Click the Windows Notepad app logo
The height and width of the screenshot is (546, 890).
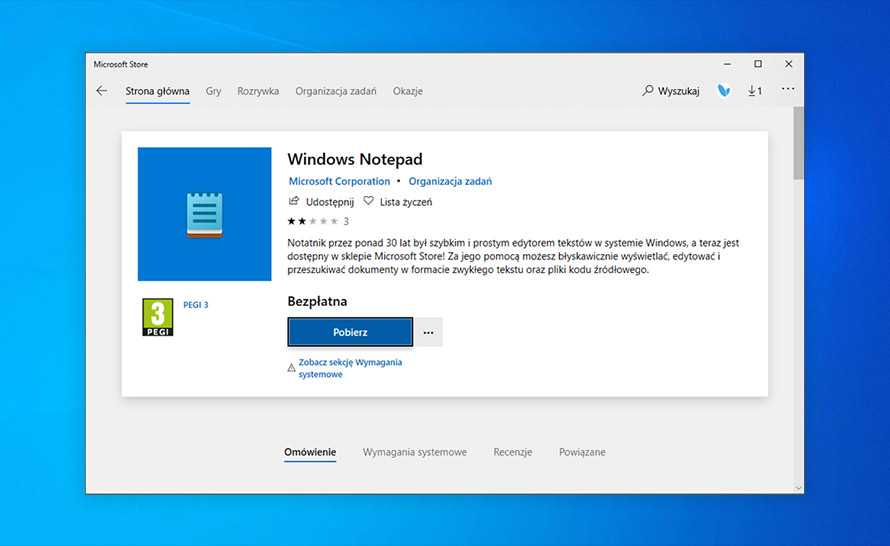(x=204, y=214)
